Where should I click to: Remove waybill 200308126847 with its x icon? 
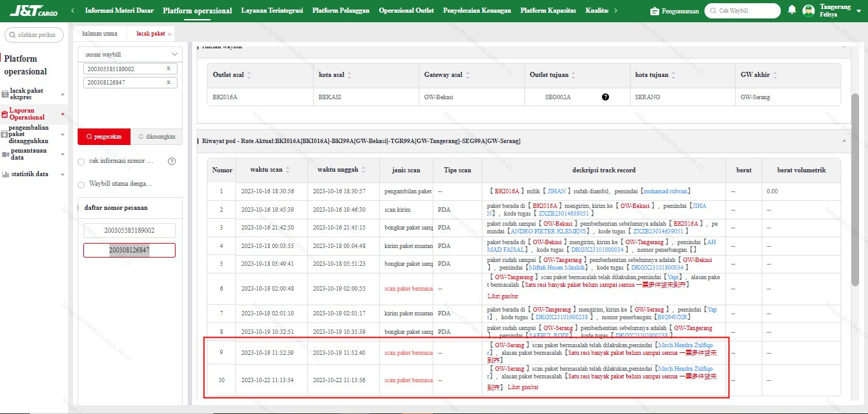(168, 82)
